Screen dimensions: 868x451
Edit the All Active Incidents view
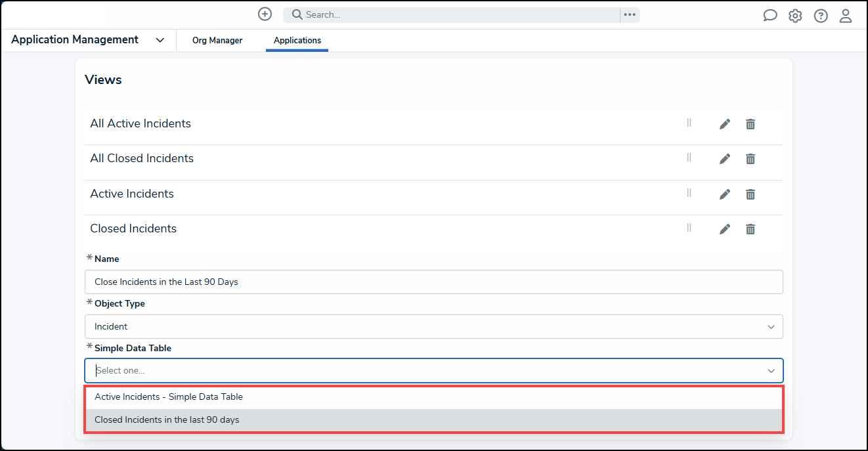725,124
